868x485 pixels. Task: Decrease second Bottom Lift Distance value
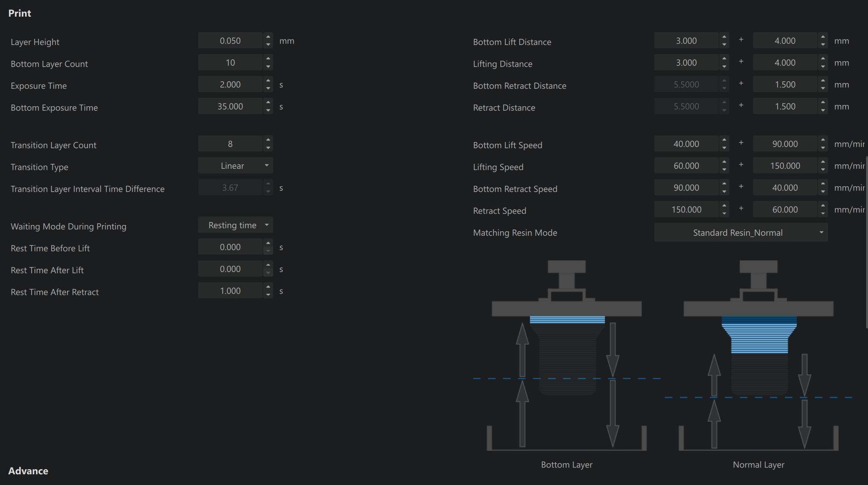[x=823, y=45]
